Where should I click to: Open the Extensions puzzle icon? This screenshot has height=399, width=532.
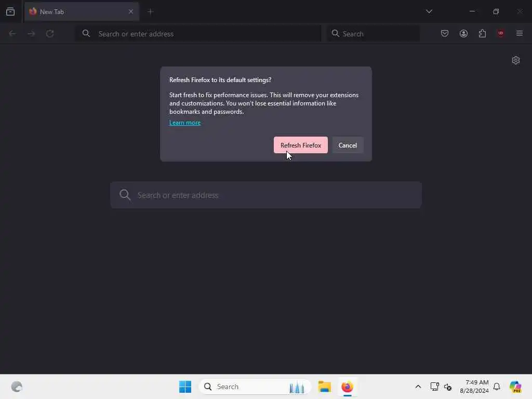coord(483,33)
